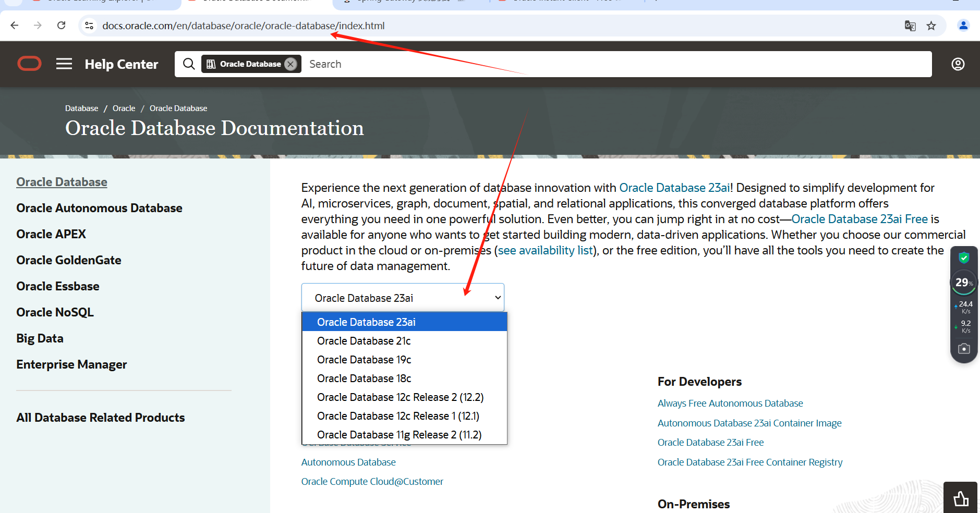
Task: Open Always Free Autonomous Database link
Action: [730, 403]
